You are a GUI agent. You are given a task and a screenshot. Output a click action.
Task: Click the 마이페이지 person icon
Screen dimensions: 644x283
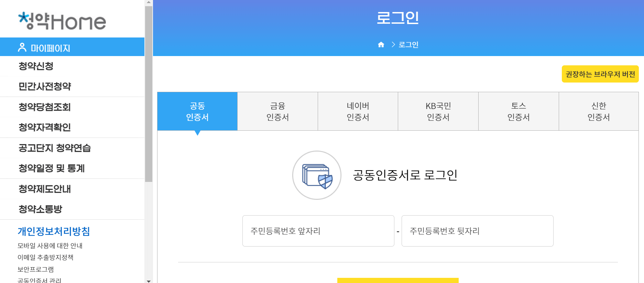[22, 47]
